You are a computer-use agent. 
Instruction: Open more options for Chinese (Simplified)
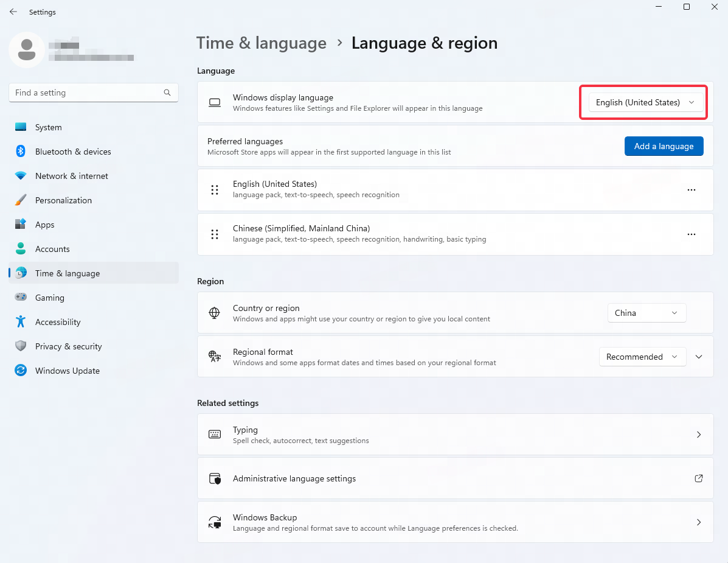pos(691,234)
